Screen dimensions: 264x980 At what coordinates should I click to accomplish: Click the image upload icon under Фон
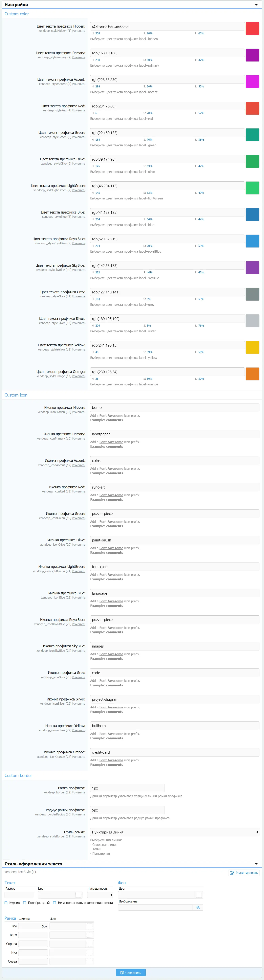(198, 907)
